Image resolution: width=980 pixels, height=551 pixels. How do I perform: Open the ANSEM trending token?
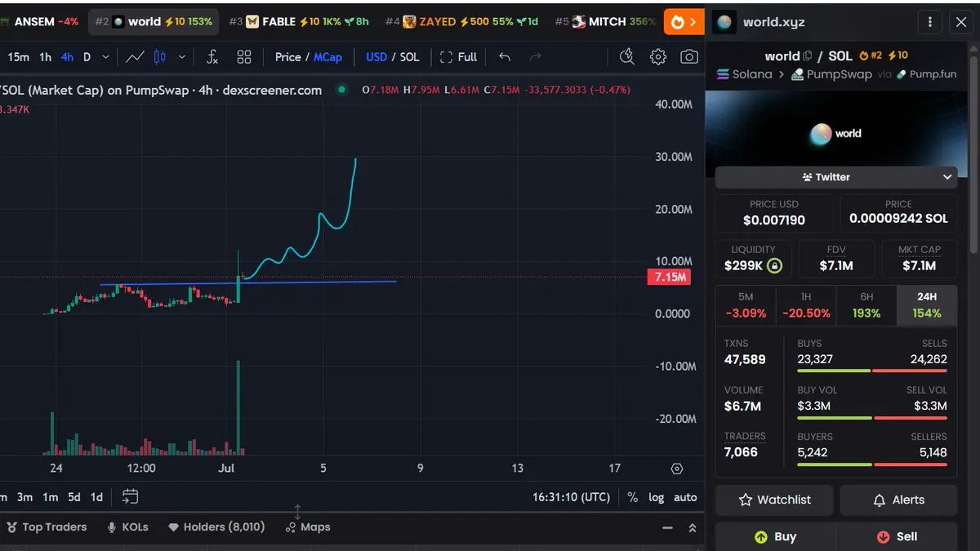[41, 22]
